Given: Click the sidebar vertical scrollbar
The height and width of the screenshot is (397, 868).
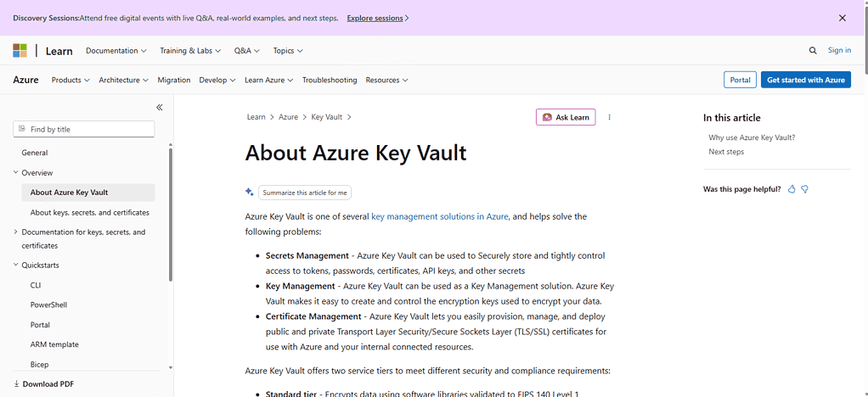Looking at the screenshot, I should 171,215.
